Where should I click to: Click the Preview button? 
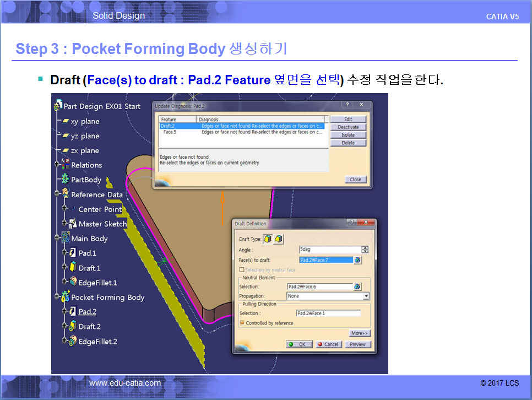click(358, 344)
